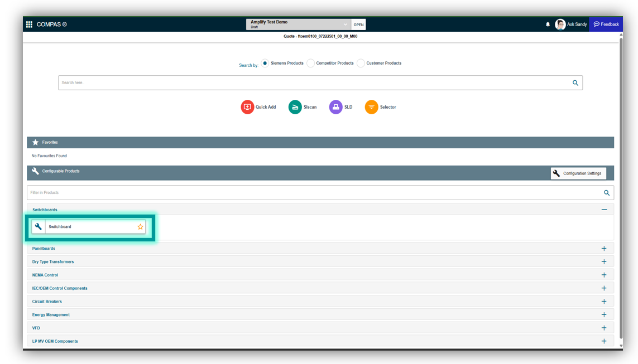Click the page vertical scrollbar
Viewport: 638px width, 364px height.
(621, 187)
